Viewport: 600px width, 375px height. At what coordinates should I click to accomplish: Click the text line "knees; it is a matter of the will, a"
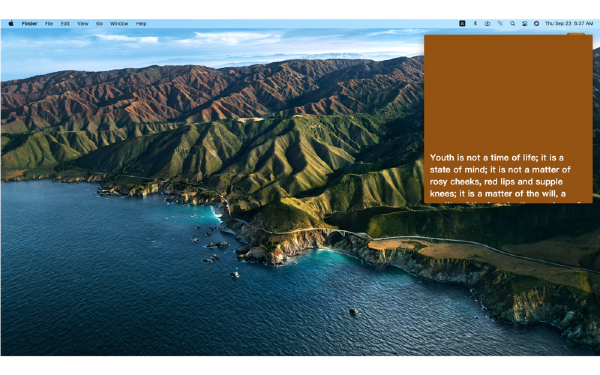tap(497, 194)
